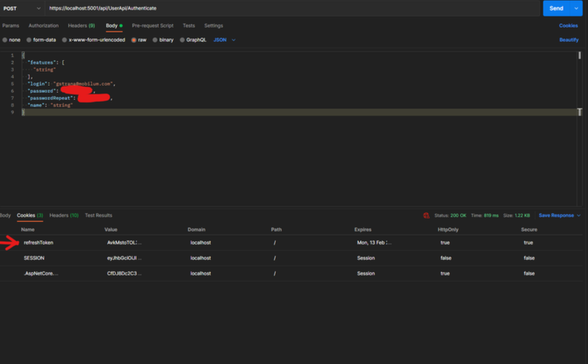The image size is (588, 364).
Task: Open the JSON format dropdown
Action: coord(224,40)
